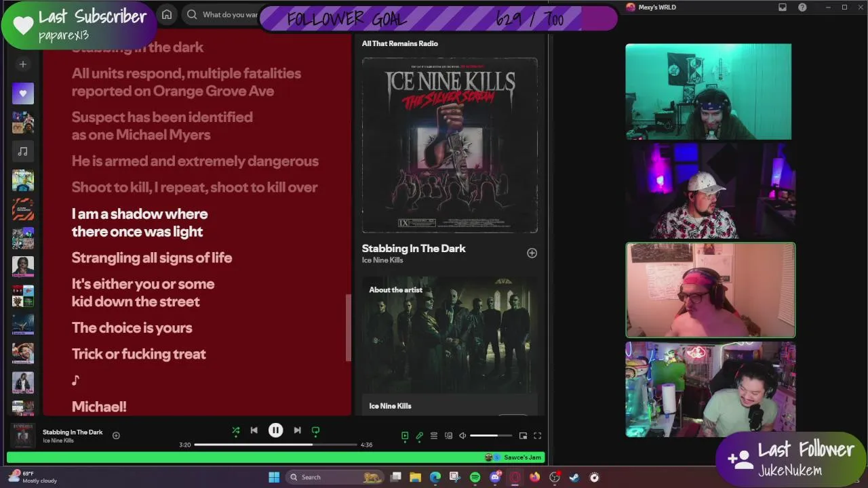Open Opera GX from the taskbar
The image size is (868, 488).
pos(515,477)
